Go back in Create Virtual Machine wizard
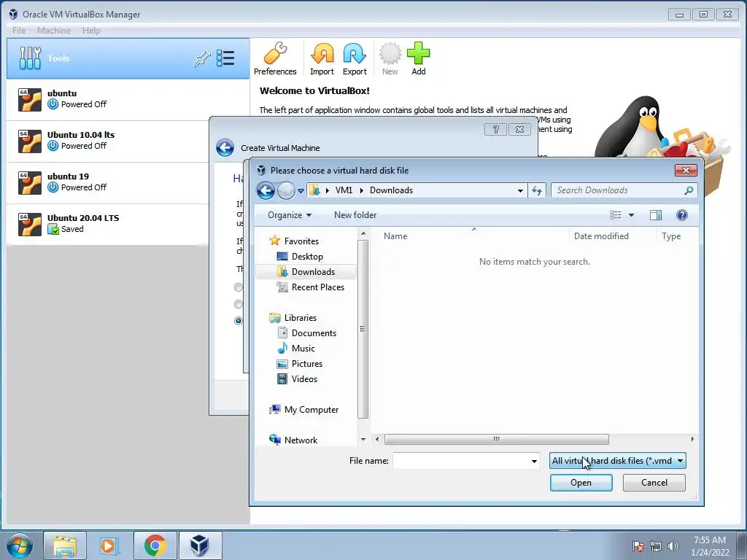The image size is (747, 560). click(225, 147)
